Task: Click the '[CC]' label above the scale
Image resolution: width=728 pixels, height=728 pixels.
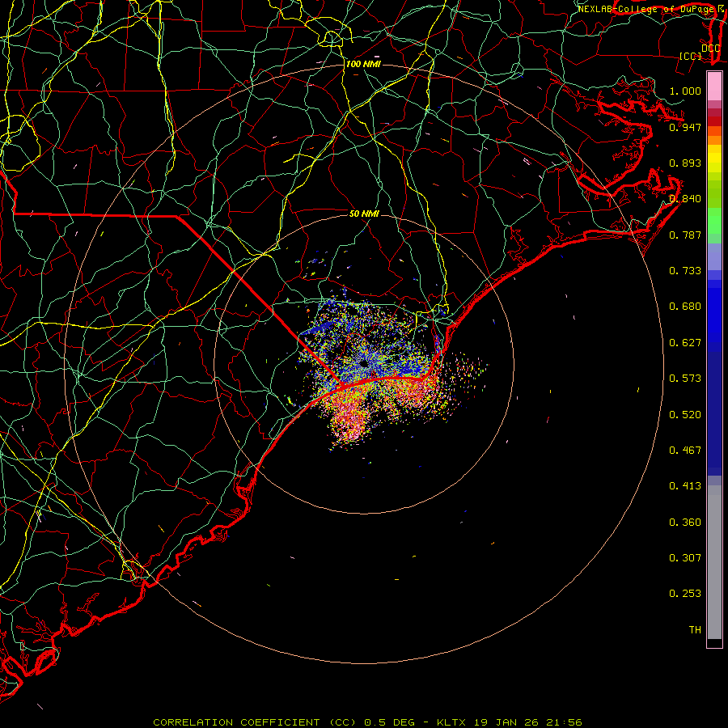Action: click(x=691, y=56)
